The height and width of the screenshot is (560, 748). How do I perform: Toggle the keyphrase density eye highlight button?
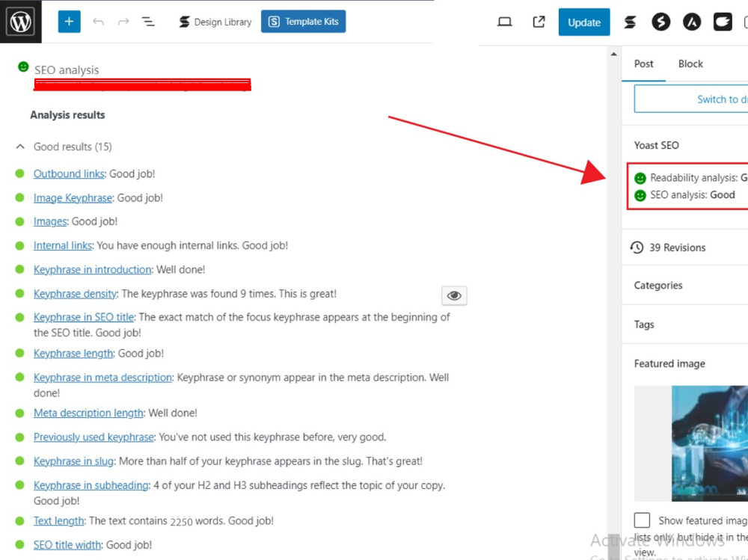click(x=454, y=296)
